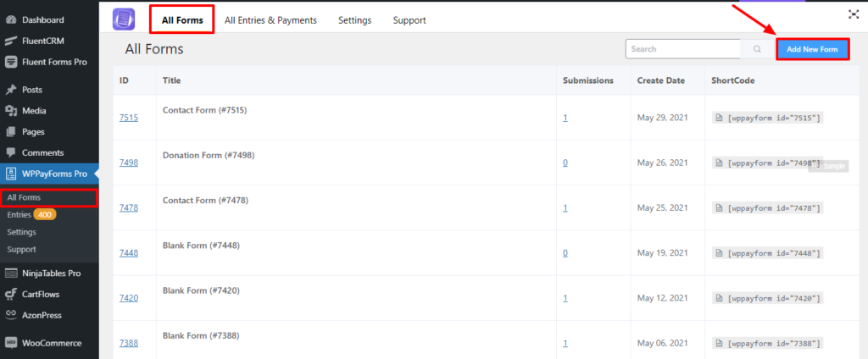Open the Support tab

tap(409, 20)
